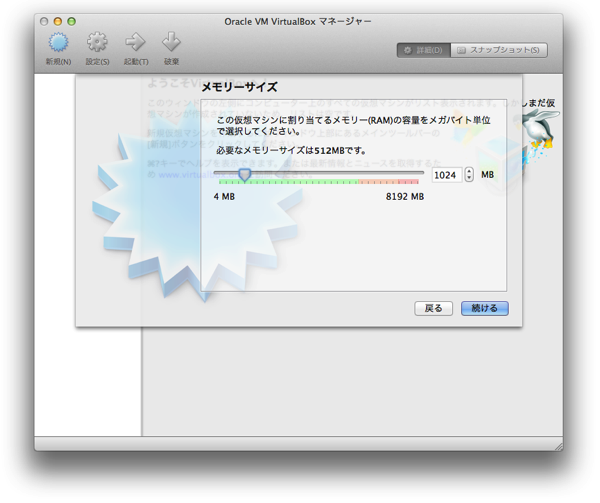Increase memory with the stepper up arrow
The height and width of the screenshot is (503, 600).
point(469,171)
